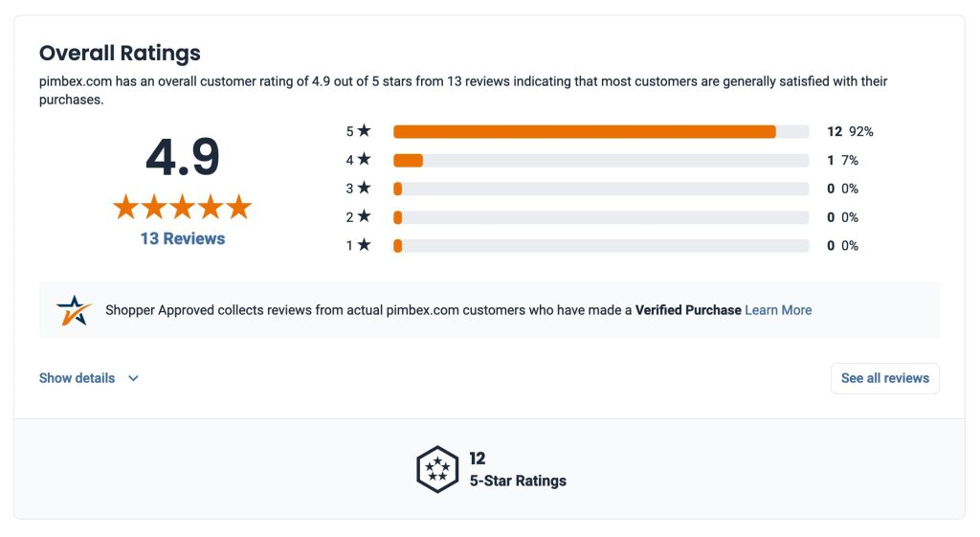
Task: Click the 12 92% count for five stars
Action: [850, 131]
